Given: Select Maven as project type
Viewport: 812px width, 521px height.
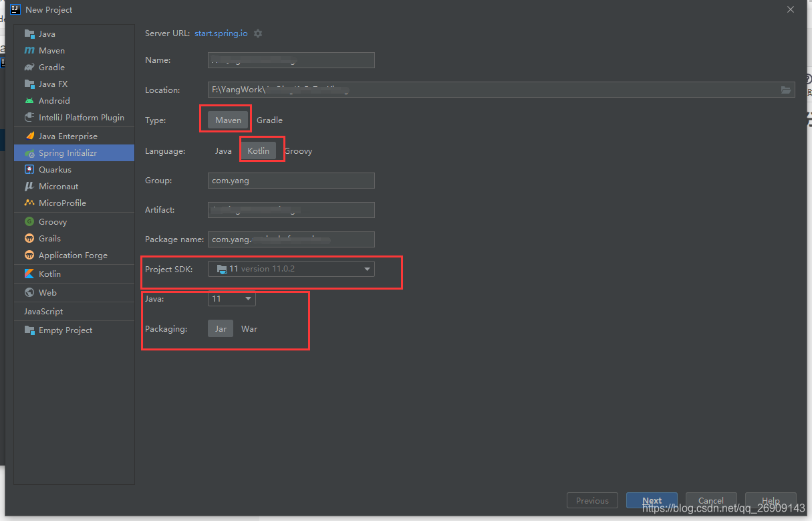Looking at the screenshot, I should pos(228,120).
